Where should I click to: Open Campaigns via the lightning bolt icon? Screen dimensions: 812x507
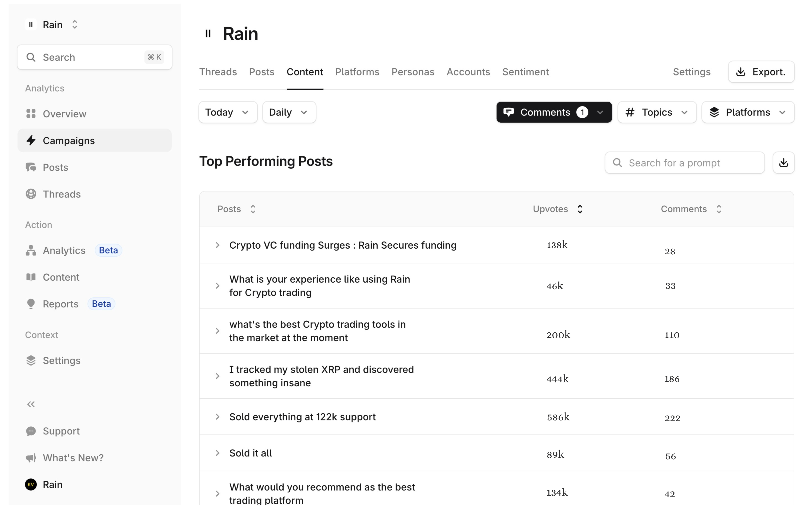pos(31,140)
